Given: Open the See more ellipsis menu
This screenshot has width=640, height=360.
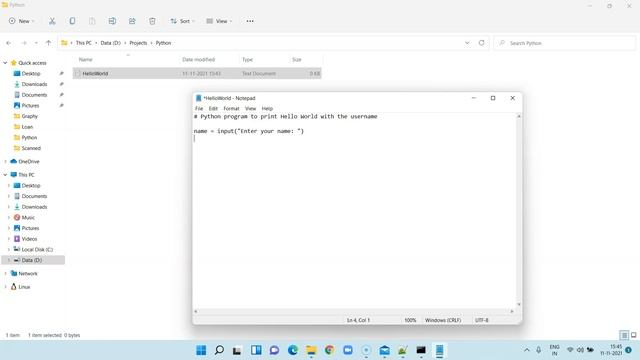Looking at the screenshot, I should 250,21.
